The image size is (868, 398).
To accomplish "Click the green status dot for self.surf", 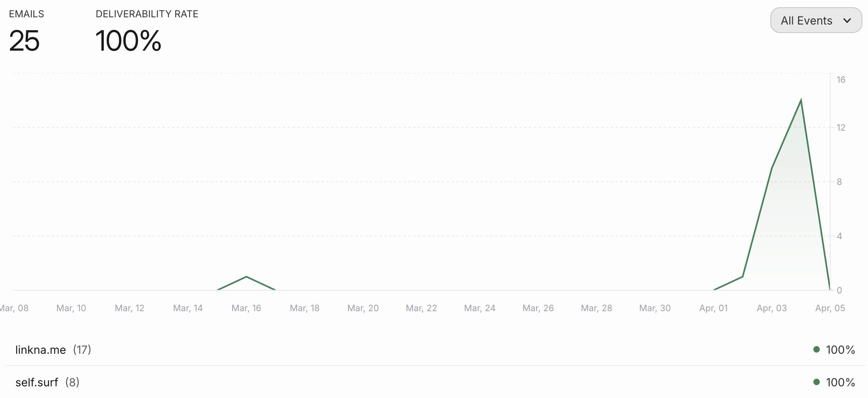I will [816, 382].
